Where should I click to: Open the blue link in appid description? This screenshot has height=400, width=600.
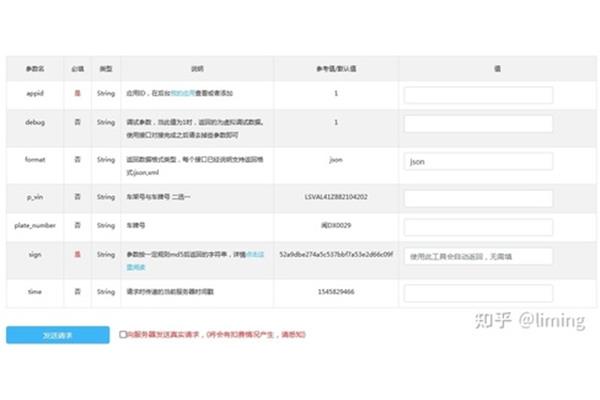coord(183,93)
